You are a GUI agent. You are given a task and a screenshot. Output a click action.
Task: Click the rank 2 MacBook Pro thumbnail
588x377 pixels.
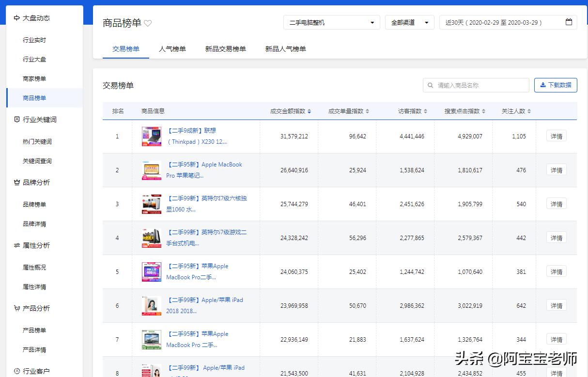[x=151, y=170]
